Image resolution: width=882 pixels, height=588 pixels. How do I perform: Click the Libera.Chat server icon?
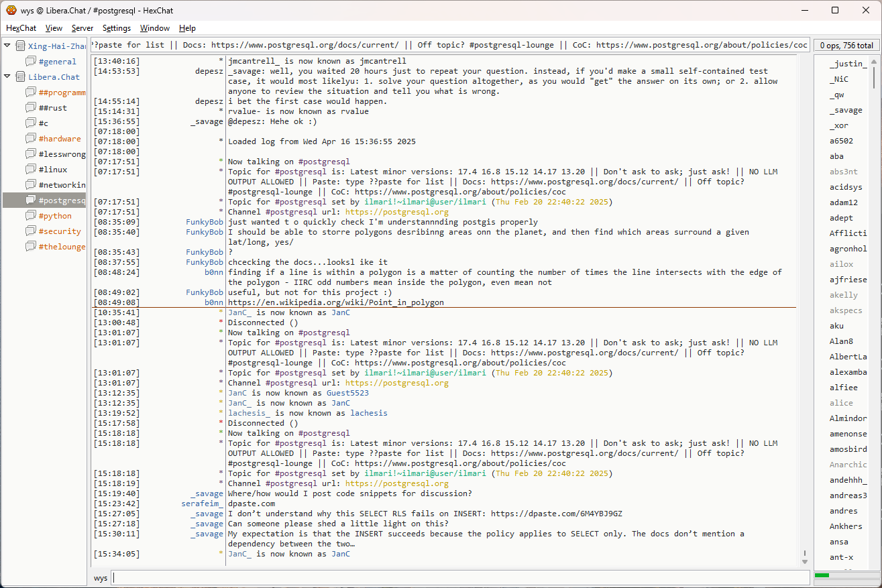click(x=20, y=77)
